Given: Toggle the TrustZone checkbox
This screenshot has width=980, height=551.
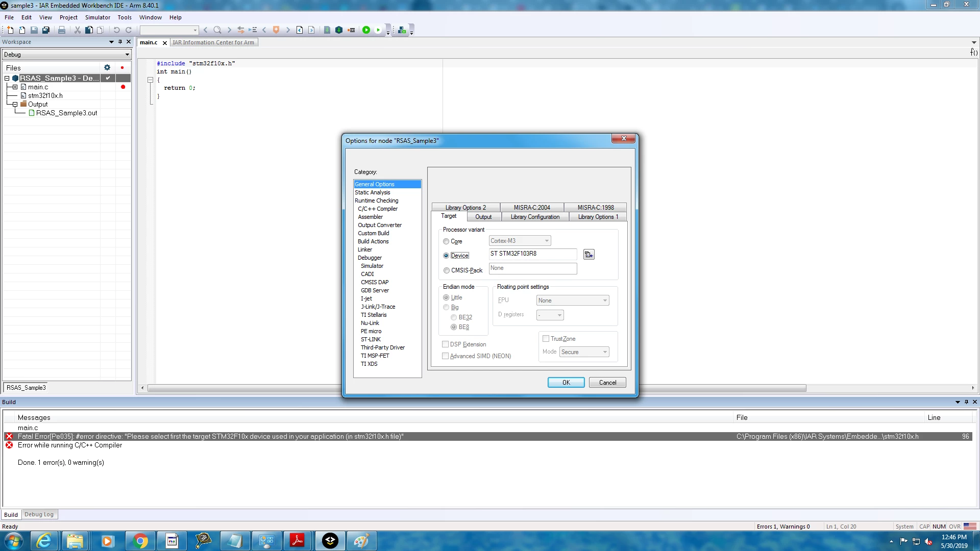Looking at the screenshot, I should (546, 339).
